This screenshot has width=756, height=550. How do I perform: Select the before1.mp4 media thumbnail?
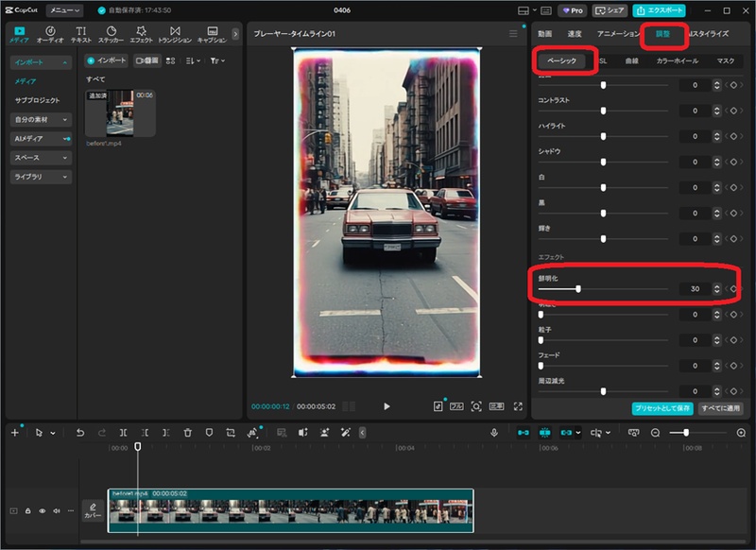point(119,113)
